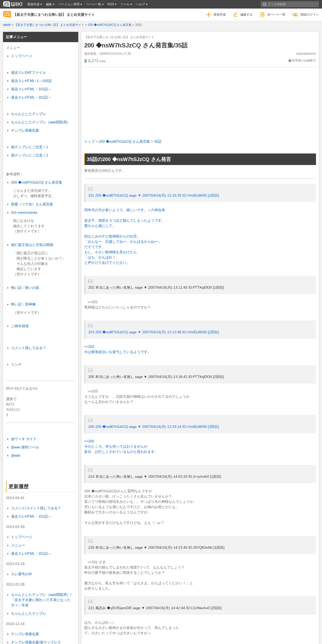This screenshot has width=322, height=644.
Task: Click 新規作成 in the header toolbar
Action: click(216, 15)
